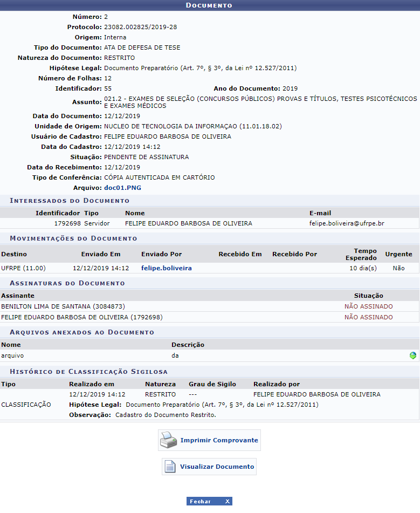Click the identifier 1792698 in Interessados
Viewport: 420px width, 513px height.
click(x=67, y=223)
